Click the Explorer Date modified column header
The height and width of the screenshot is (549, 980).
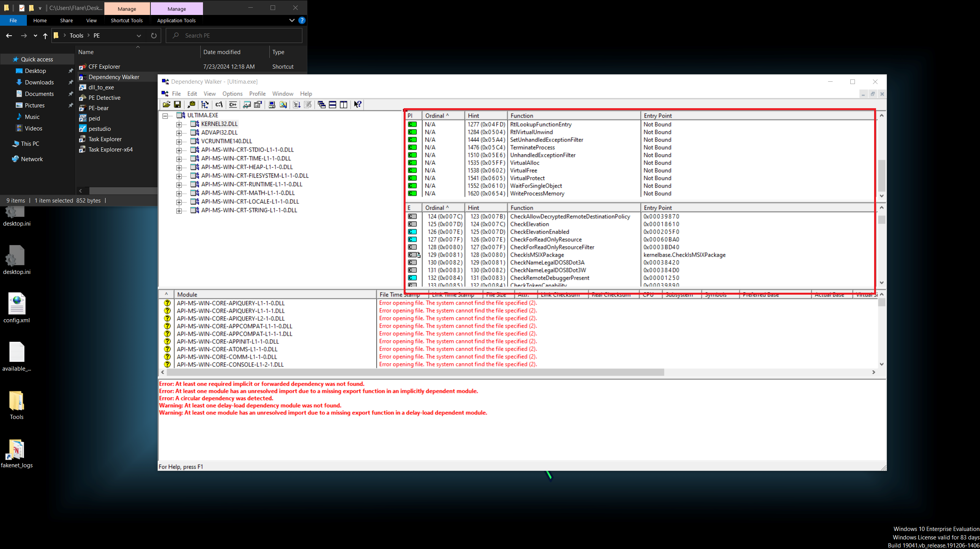[x=235, y=52]
